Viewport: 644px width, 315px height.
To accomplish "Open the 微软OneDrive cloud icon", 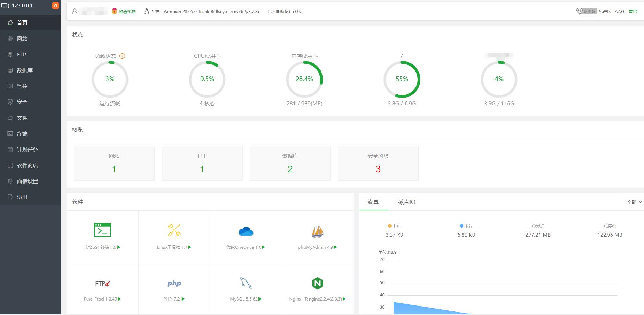I will click(246, 231).
